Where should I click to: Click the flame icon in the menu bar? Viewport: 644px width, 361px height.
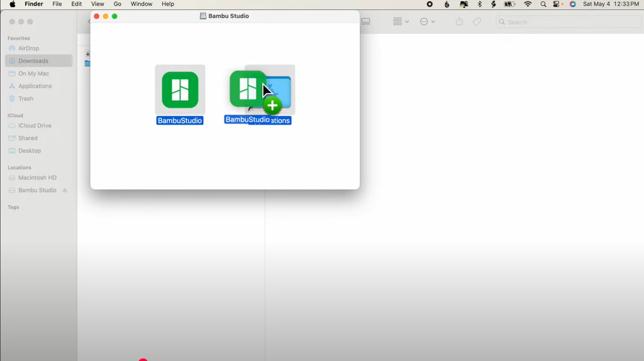tap(447, 4)
